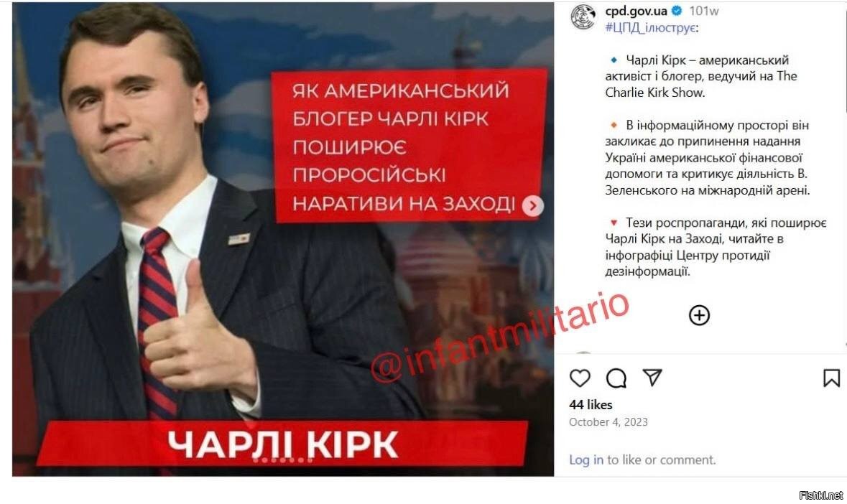View the 44 likes list
The height and width of the screenshot is (504, 847).
click(x=591, y=405)
